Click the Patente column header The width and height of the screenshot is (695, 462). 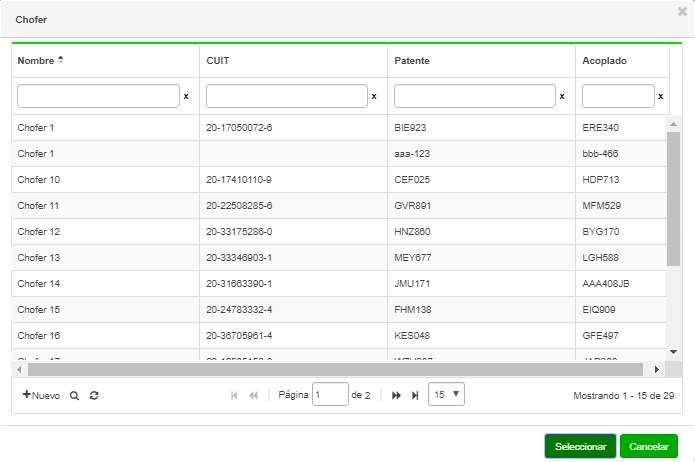click(x=481, y=61)
